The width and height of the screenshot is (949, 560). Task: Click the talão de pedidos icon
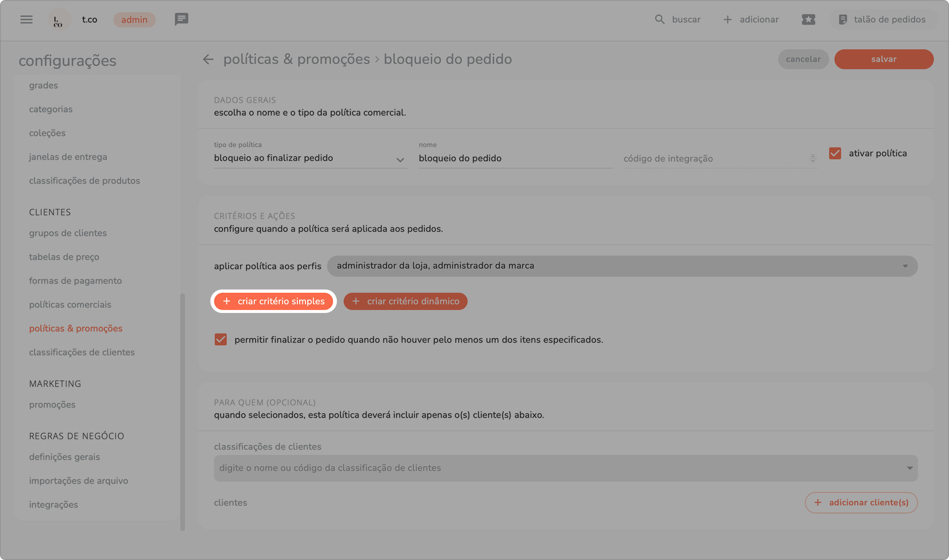(842, 19)
